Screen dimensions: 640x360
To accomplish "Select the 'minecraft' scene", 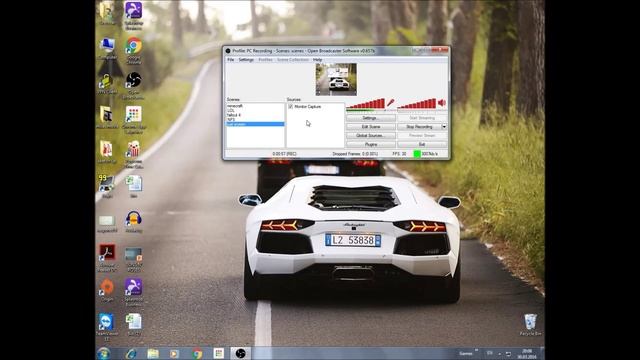I will (x=235, y=106).
